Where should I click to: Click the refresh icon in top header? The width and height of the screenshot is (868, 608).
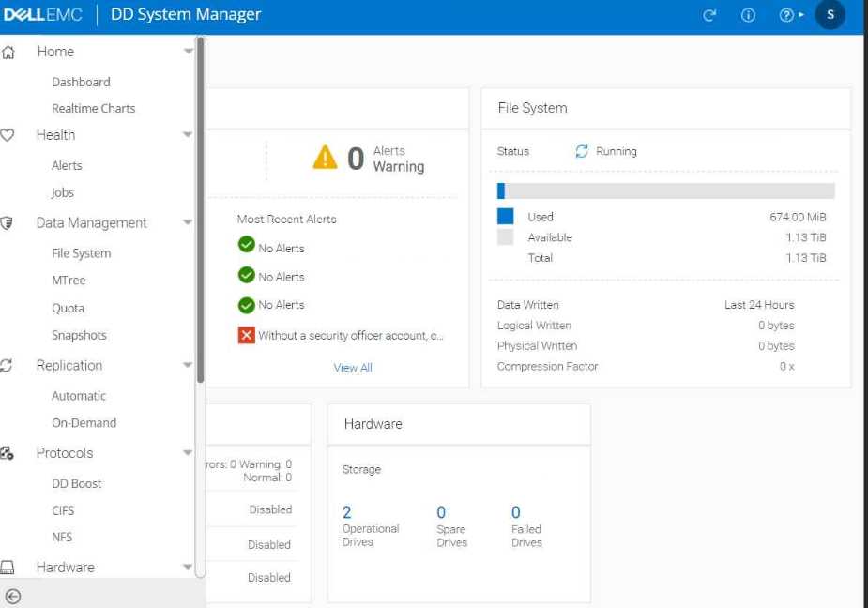709,15
